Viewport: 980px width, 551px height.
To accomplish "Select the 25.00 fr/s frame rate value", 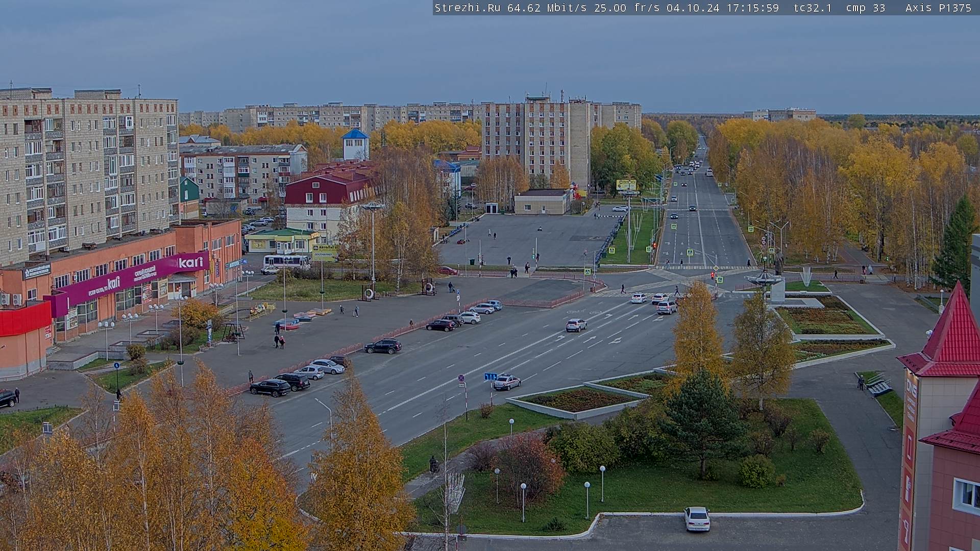I will [627, 8].
